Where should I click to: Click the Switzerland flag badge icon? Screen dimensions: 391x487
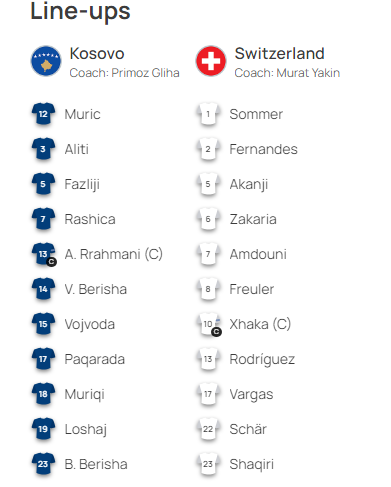(x=211, y=61)
